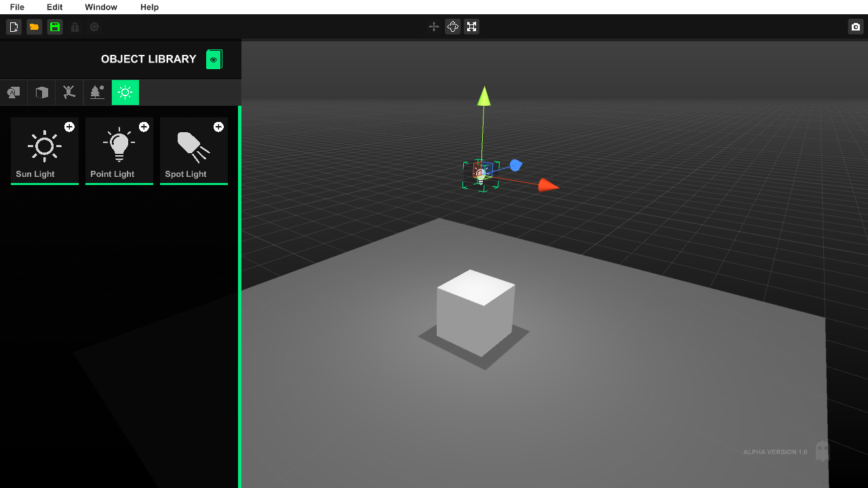Click the plus badge on Point Light

click(144, 126)
